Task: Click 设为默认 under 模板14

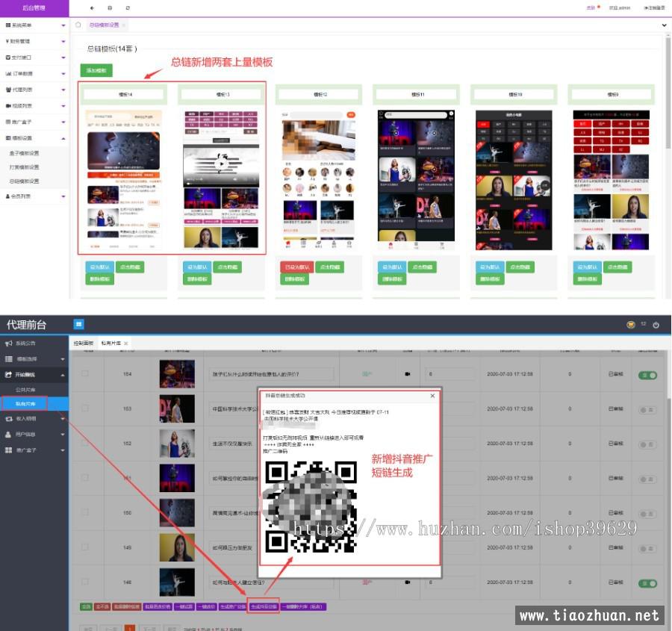Action: [x=100, y=267]
